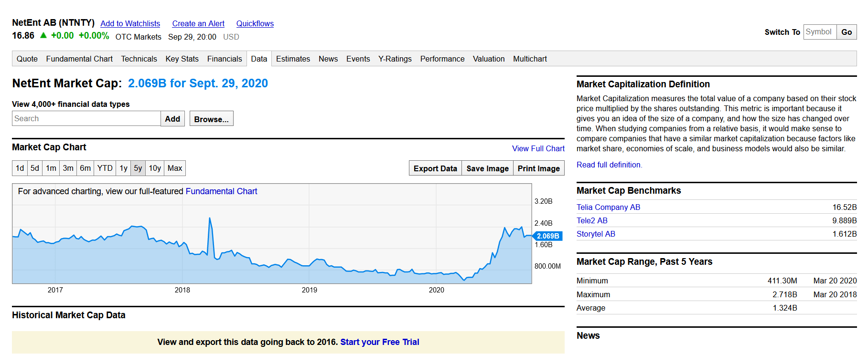This screenshot has height=354, width=868.
Task: Open the Multichart tab
Action: tap(530, 59)
